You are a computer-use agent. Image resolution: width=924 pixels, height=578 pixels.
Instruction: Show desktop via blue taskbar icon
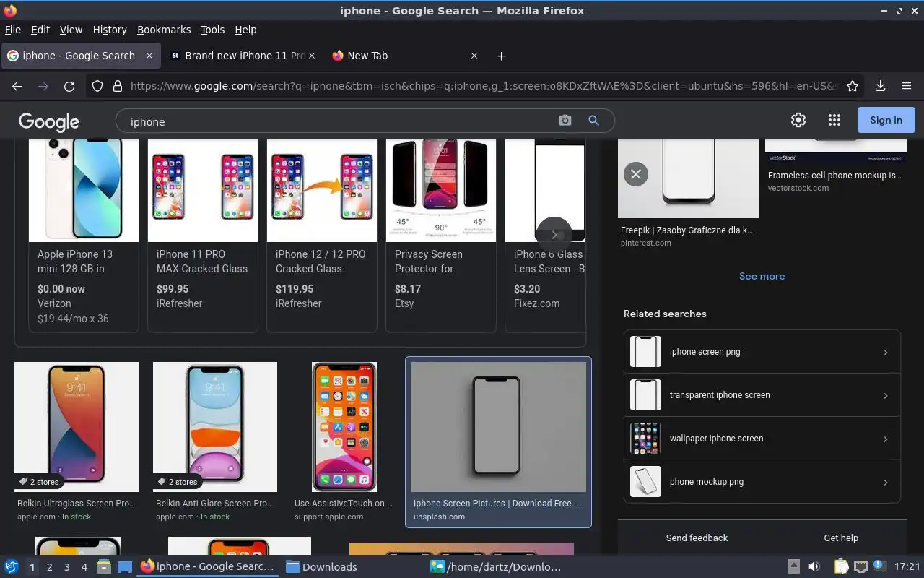(x=124, y=566)
